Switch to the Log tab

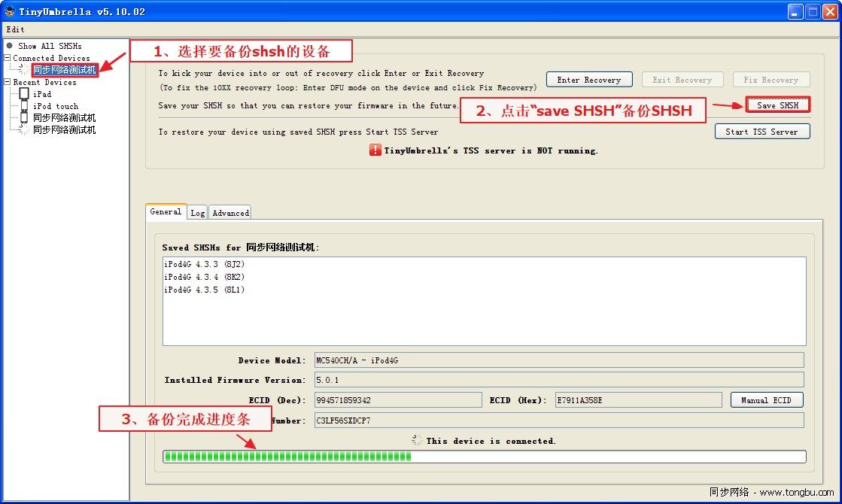pos(197,213)
